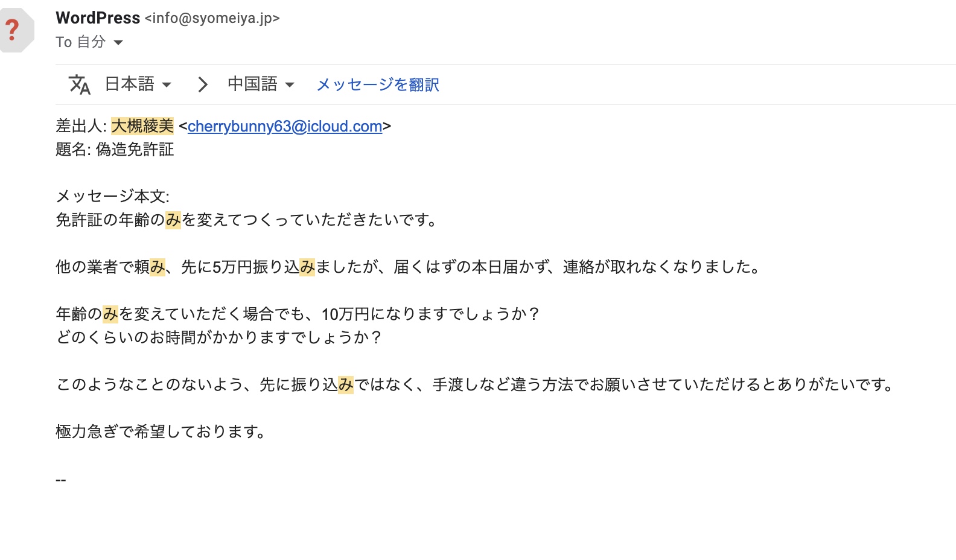The width and height of the screenshot is (956, 560).
Task: Click the subject text 偽造免許証
Action: click(135, 149)
